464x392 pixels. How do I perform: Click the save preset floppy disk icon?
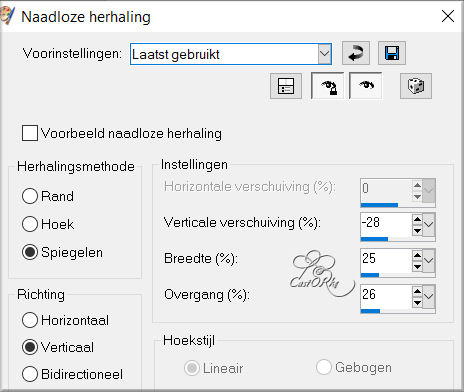point(392,53)
